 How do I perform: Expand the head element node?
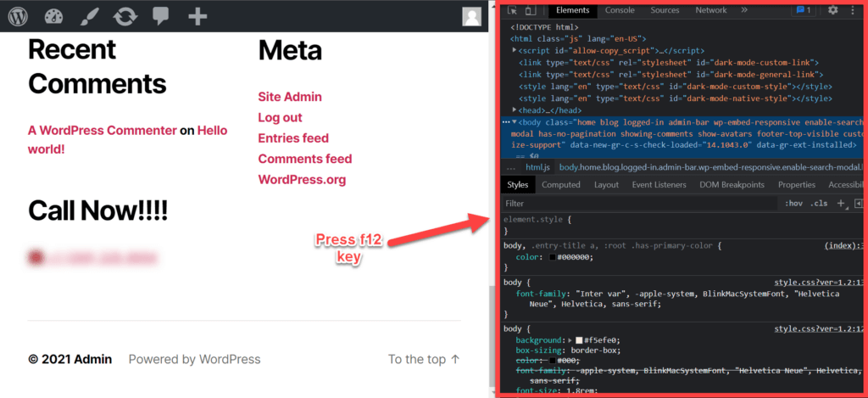[x=515, y=109]
